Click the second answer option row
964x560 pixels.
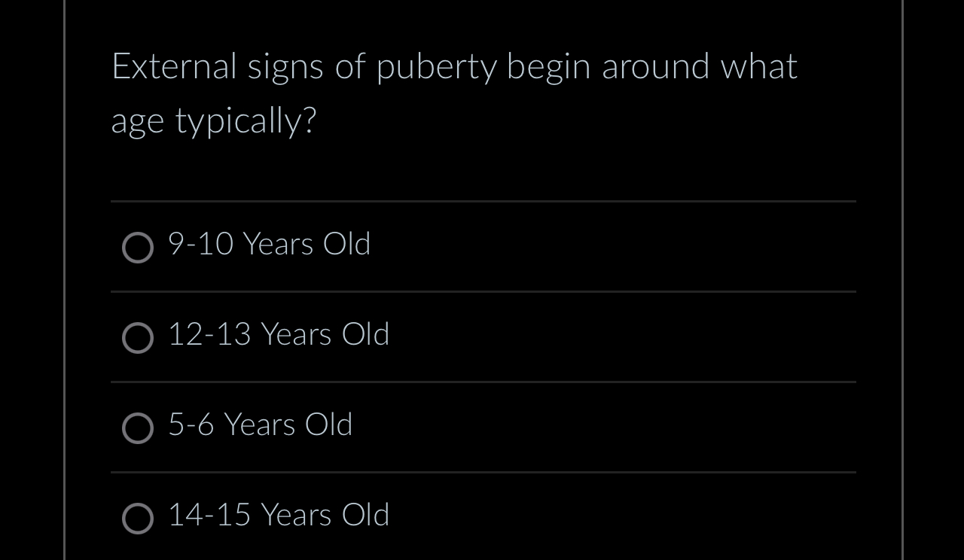point(482,336)
